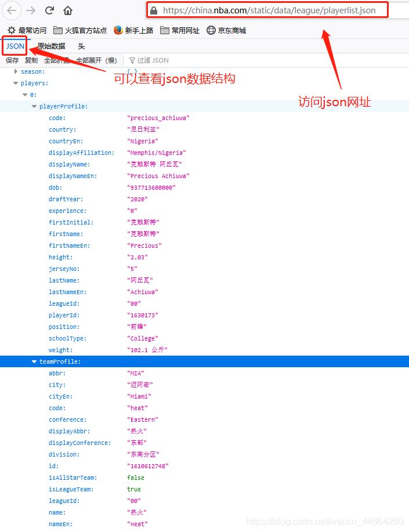Click the browser forward arrow button

pyautogui.click(x=31, y=11)
